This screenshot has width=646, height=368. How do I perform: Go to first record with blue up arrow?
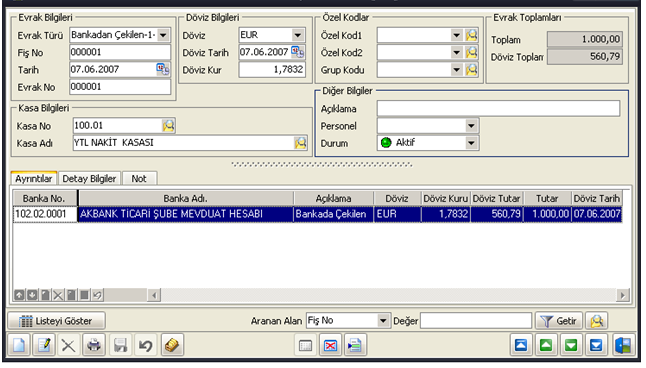[521, 345]
